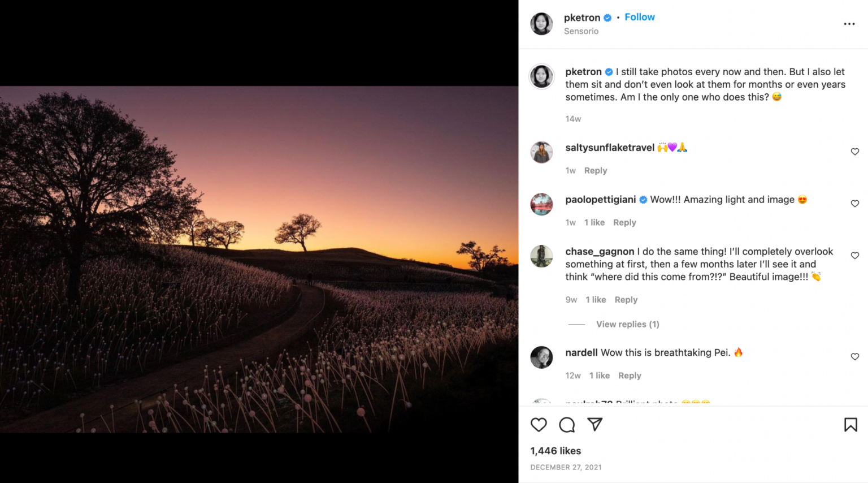
Task: Save post with bookmark icon
Action: pos(850,425)
